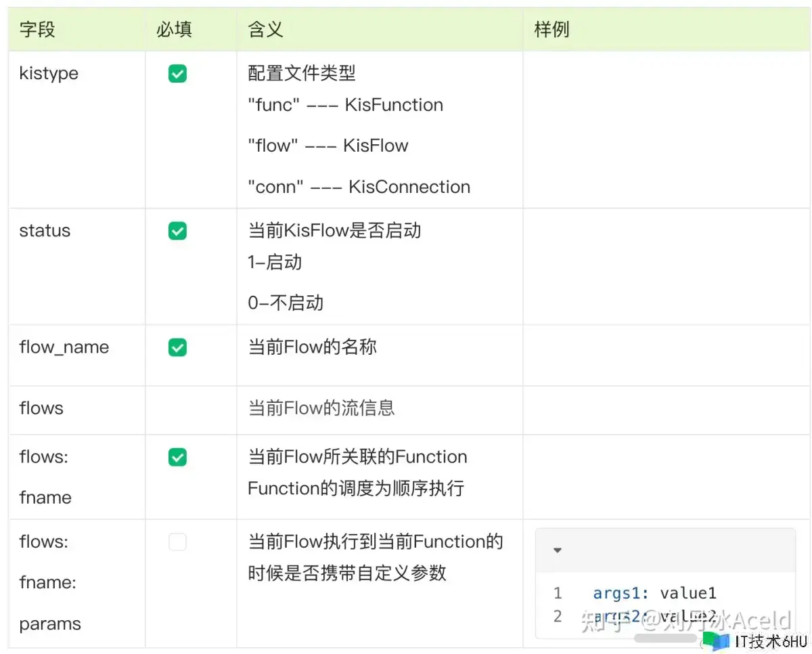Image resolution: width=812 pixels, height=654 pixels.
Task: Toggle the kistype required checkbox
Action: pyautogui.click(x=177, y=74)
